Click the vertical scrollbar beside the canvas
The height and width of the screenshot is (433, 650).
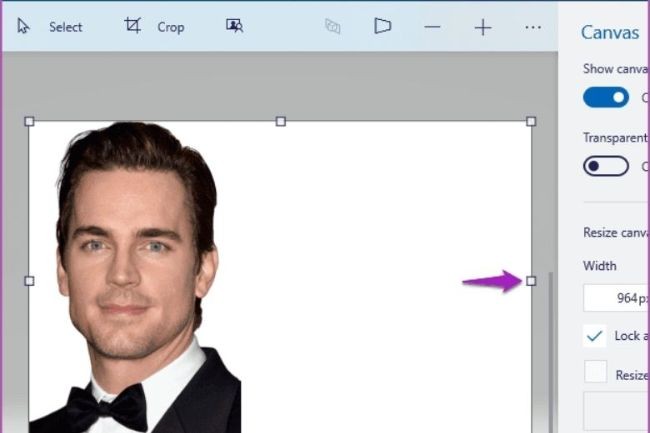(548, 350)
